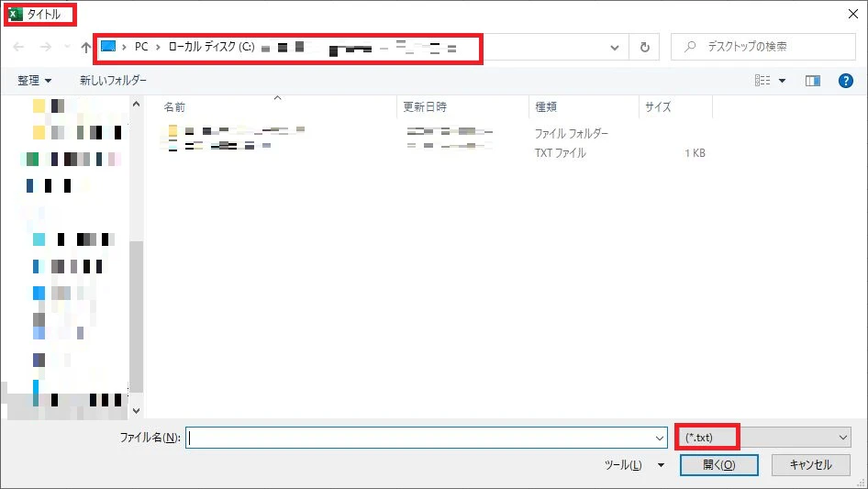The width and height of the screenshot is (868, 489).
Task: Open the (*.txt) file type dropdown
Action: coord(764,438)
